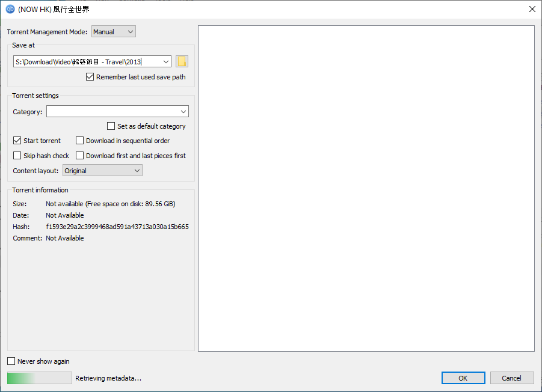Image resolution: width=542 pixels, height=392 pixels.
Task: Click the empty torrent content file list
Action: click(x=366, y=189)
